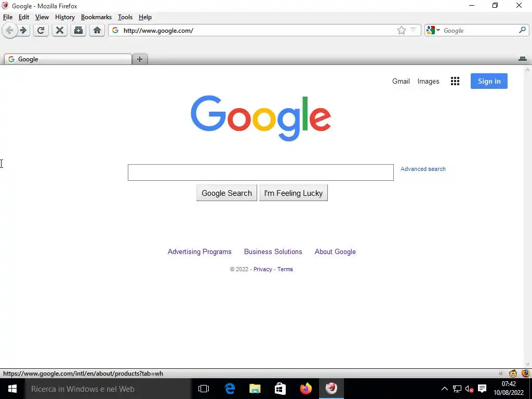
Task: Click the active red browser icon in taskbar
Action: tap(331, 389)
